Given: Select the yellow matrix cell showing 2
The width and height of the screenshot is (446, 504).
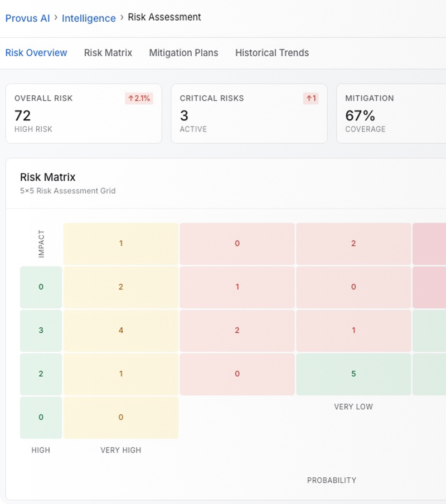Looking at the screenshot, I should (121, 287).
